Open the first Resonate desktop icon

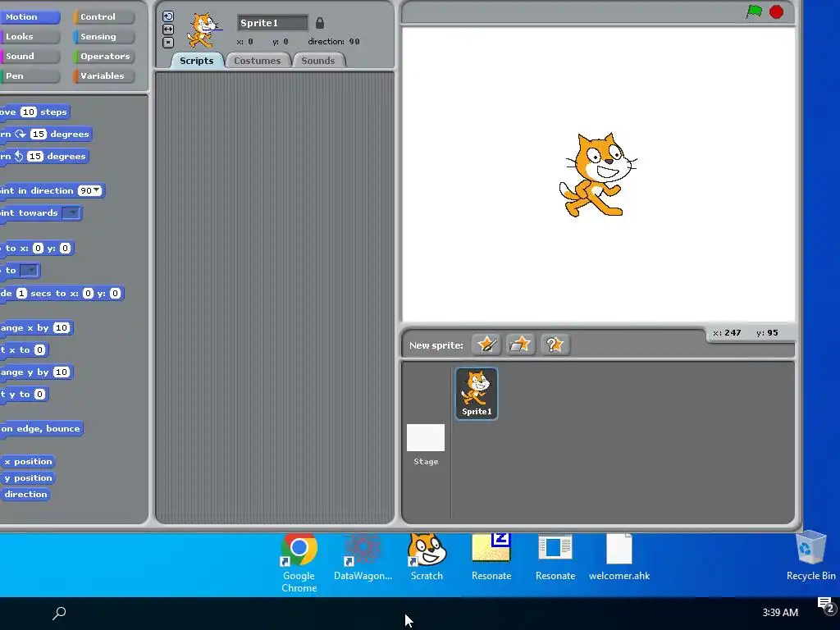pos(491,557)
